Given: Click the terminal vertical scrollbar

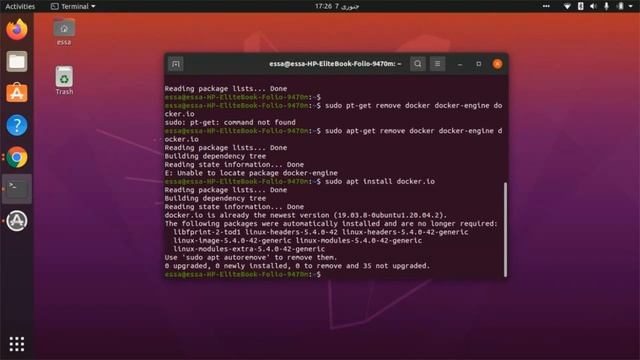Looking at the screenshot, I should coord(505,229).
